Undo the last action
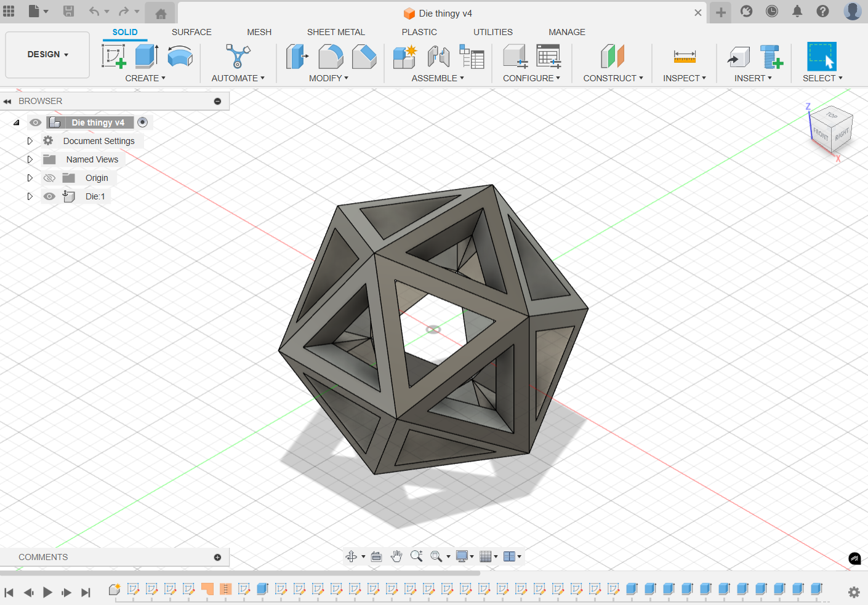 click(x=94, y=11)
